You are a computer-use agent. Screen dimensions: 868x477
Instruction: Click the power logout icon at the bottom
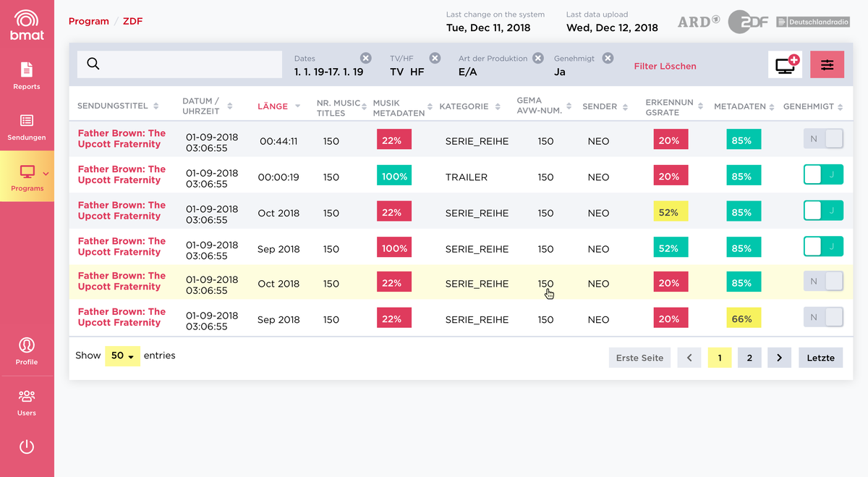27,447
